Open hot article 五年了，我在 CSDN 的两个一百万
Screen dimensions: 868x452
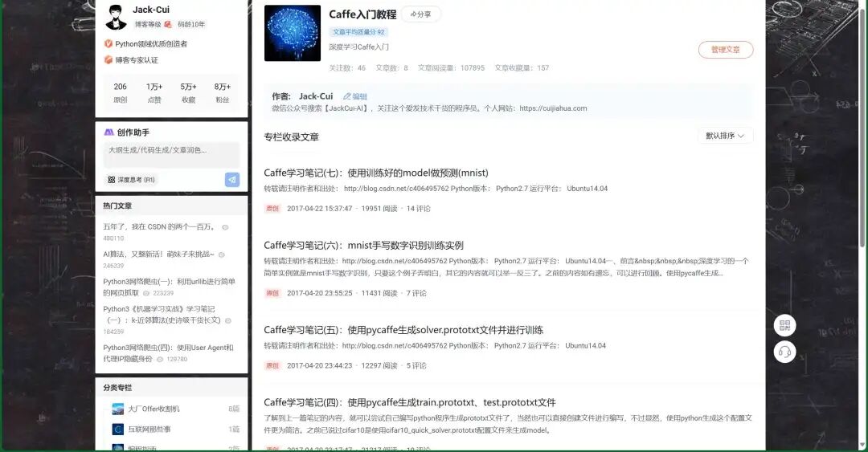pos(159,227)
